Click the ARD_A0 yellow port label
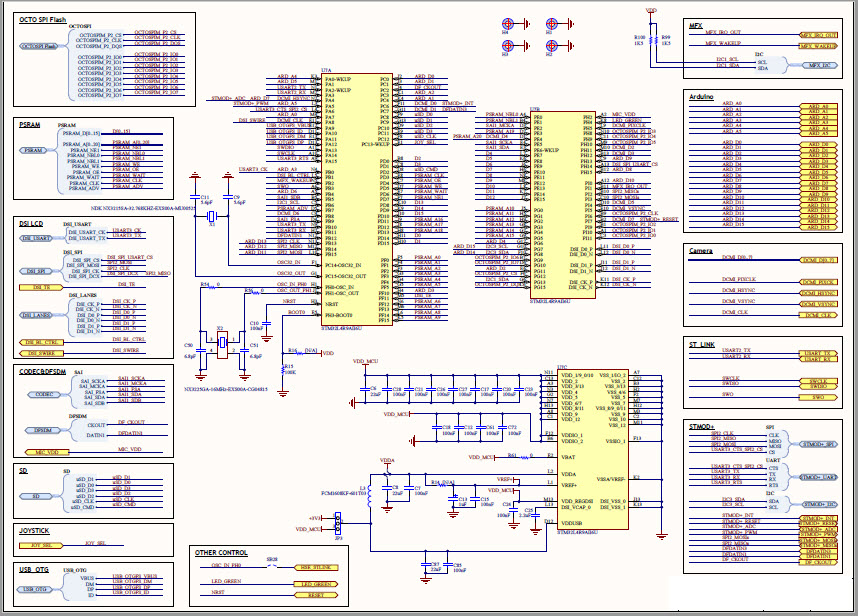 (x=817, y=105)
